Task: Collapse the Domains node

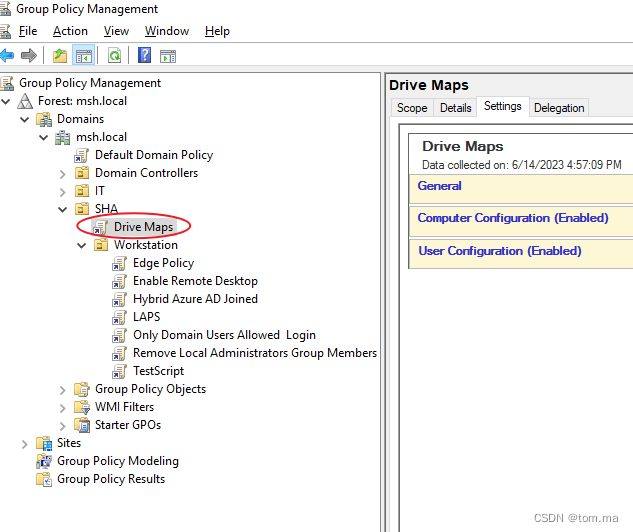Action: click(x=25, y=119)
